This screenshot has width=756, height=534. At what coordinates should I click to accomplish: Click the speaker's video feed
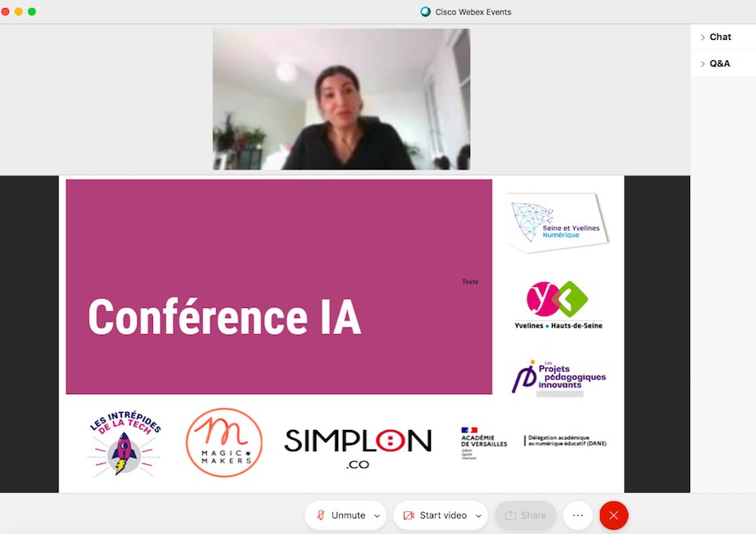pyautogui.click(x=341, y=99)
